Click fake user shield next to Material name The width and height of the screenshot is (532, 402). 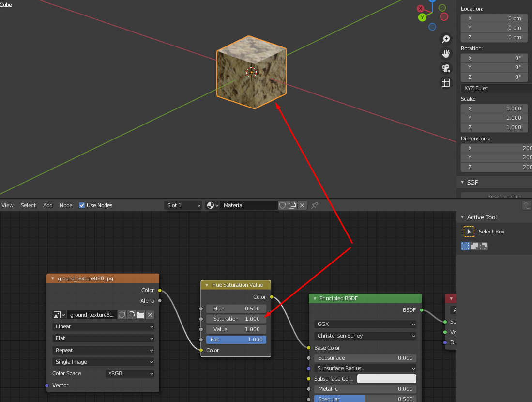click(283, 205)
